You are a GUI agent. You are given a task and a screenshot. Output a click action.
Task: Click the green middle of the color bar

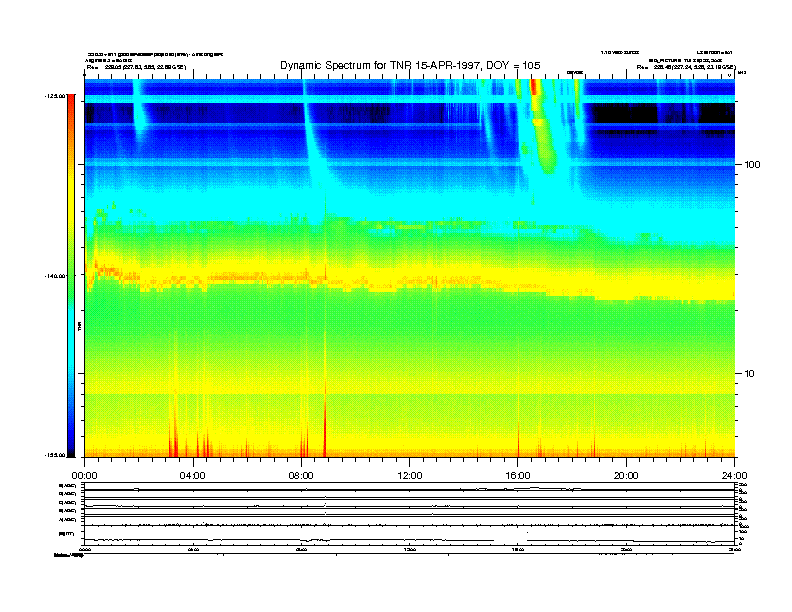pos(71,276)
